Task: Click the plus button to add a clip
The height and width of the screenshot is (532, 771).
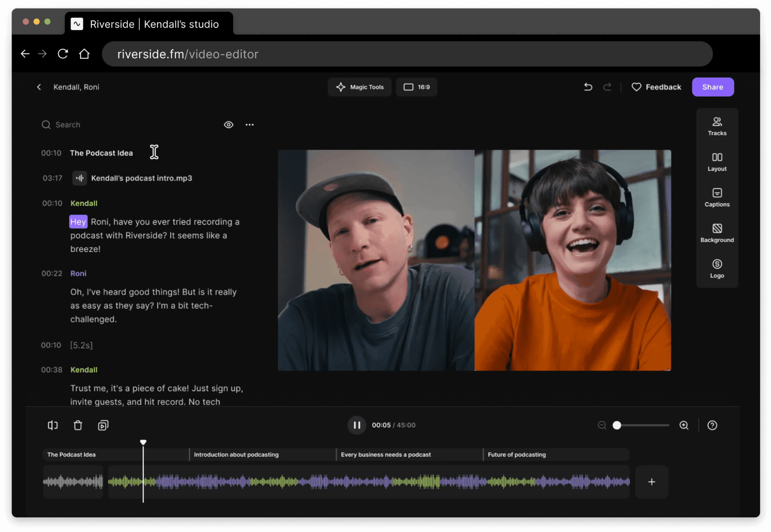Action: pyautogui.click(x=651, y=481)
